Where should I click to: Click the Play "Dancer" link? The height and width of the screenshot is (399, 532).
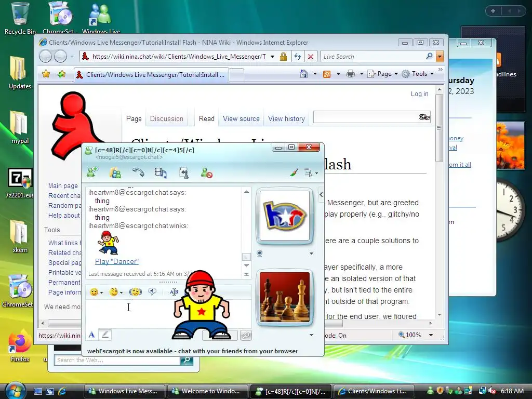[117, 262]
